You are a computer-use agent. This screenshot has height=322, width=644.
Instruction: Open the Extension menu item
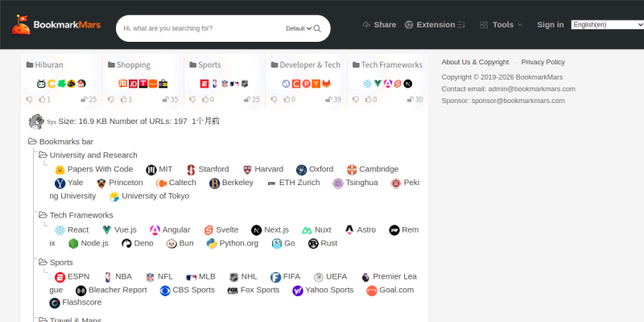pyautogui.click(x=435, y=25)
